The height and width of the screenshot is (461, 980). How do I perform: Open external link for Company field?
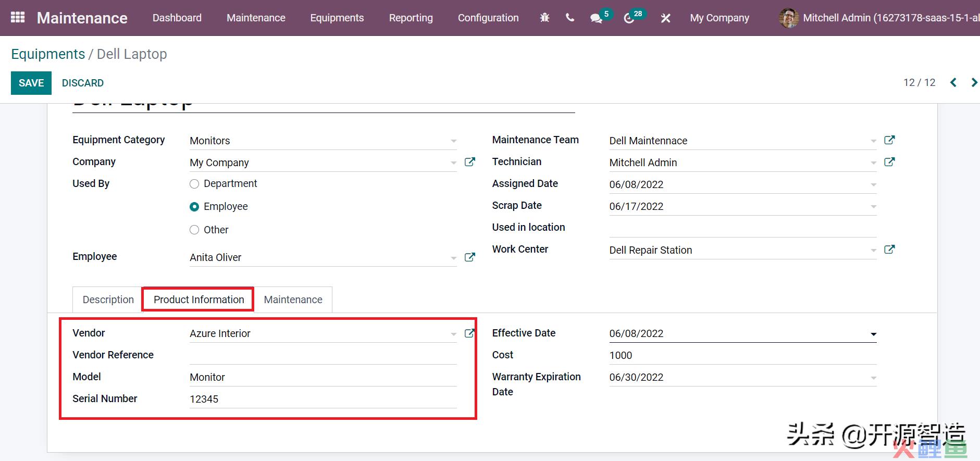point(469,162)
